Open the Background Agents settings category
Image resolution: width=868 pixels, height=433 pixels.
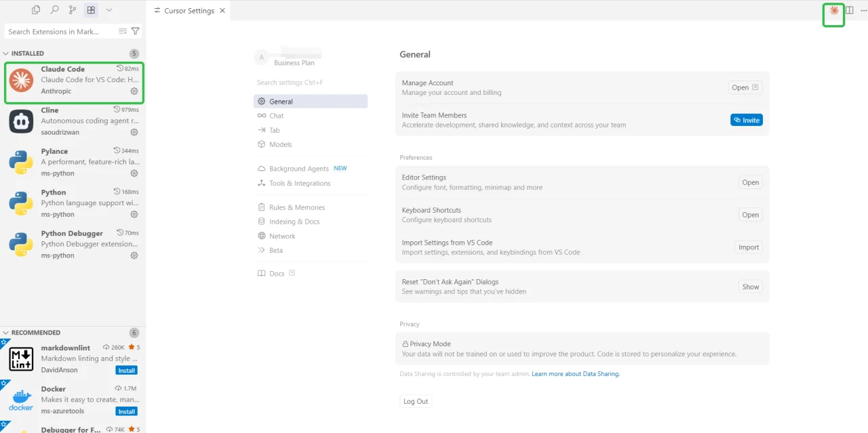[311, 169]
